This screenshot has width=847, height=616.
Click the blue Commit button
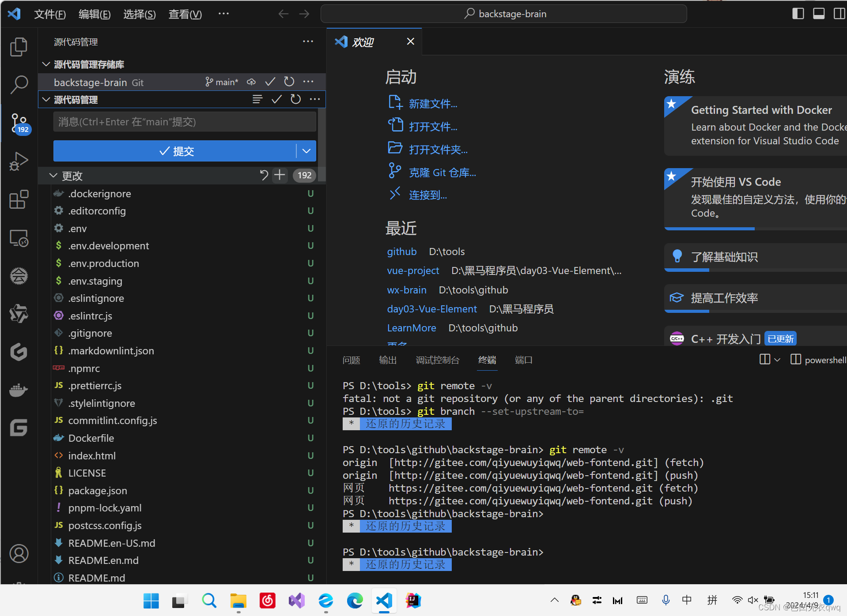[x=175, y=151]
